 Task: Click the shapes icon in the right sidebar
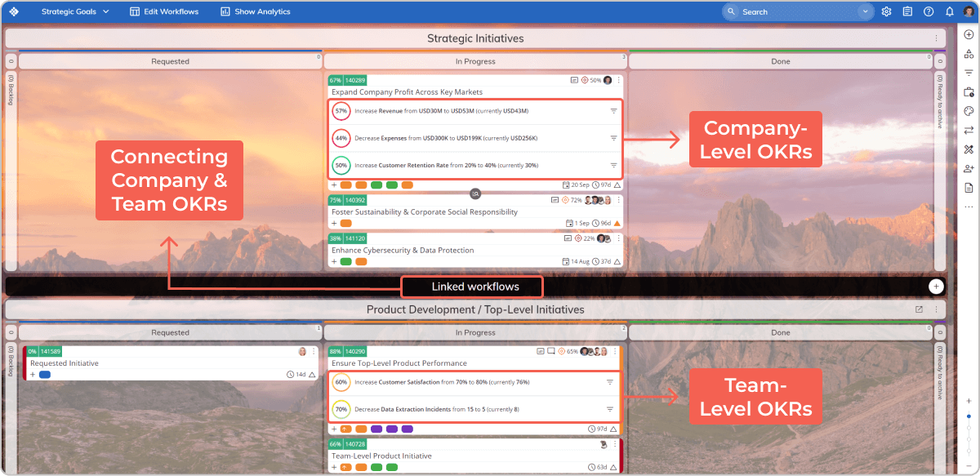[x=969, y=54]
